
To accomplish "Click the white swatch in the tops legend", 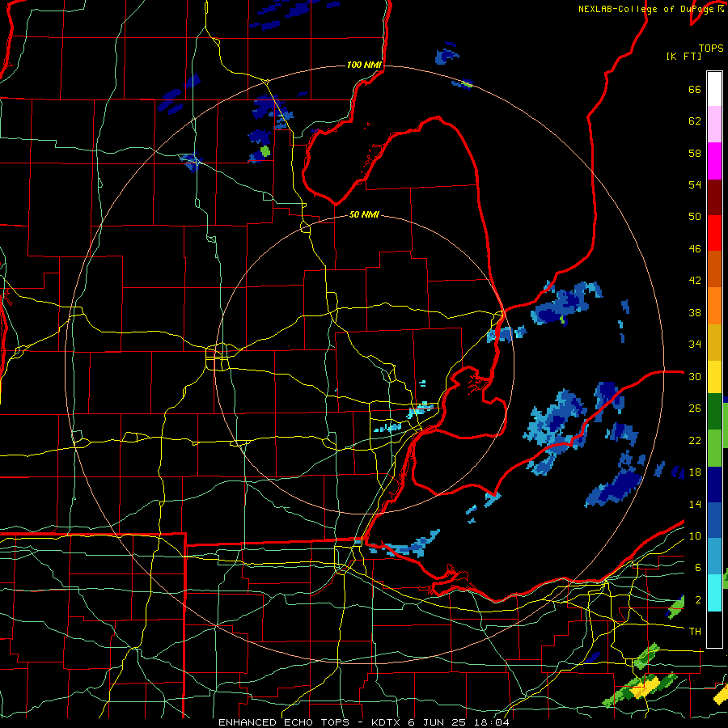I will pyautogui.click(x=714, y=89).
